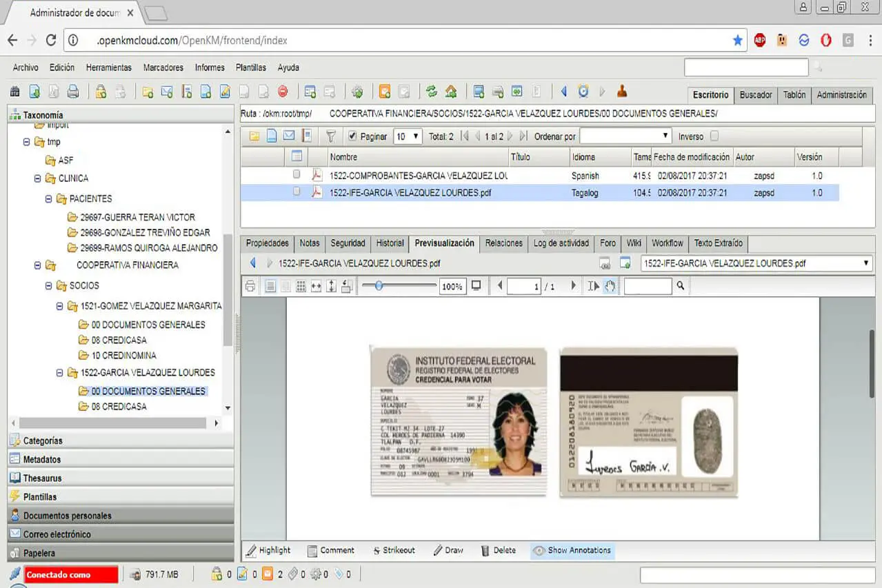This screenshot has height=588, width=882.
Task: Open the page size dropdown showing 10
Action: pos(408,136)
